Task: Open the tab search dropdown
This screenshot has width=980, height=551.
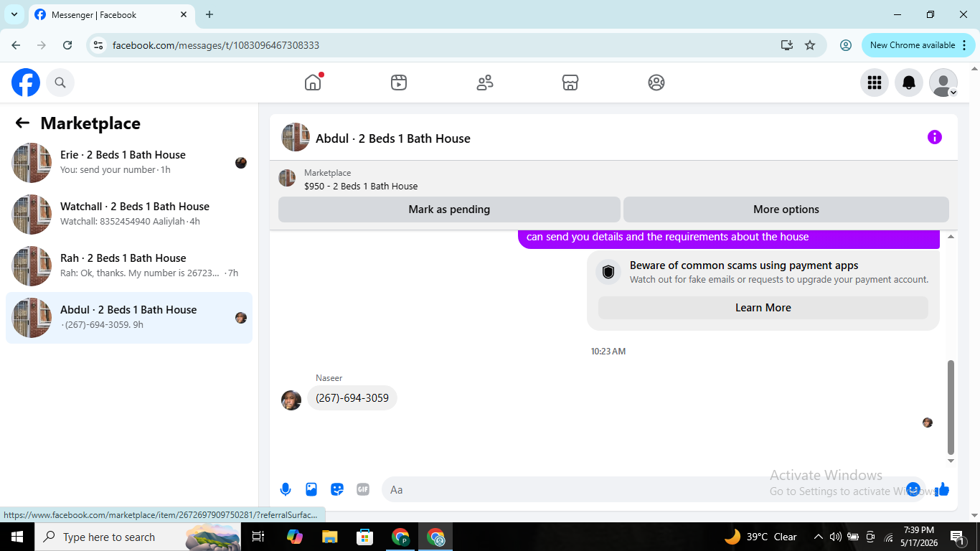Action: coord(14,14)
